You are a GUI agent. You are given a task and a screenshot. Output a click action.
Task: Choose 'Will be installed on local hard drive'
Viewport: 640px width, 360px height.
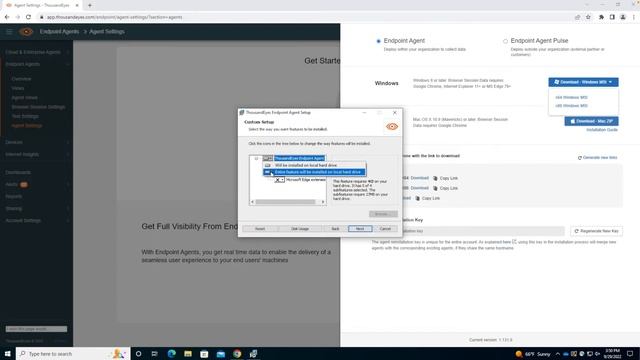(x=315, y=165)
